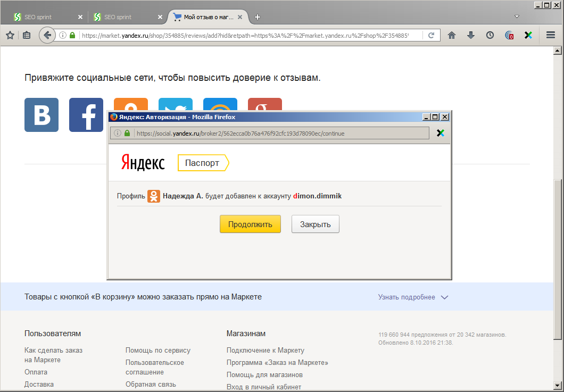Click the vertical scrollbar thumb
This screenshot has height=392, width=564.
tap(558, 259)
